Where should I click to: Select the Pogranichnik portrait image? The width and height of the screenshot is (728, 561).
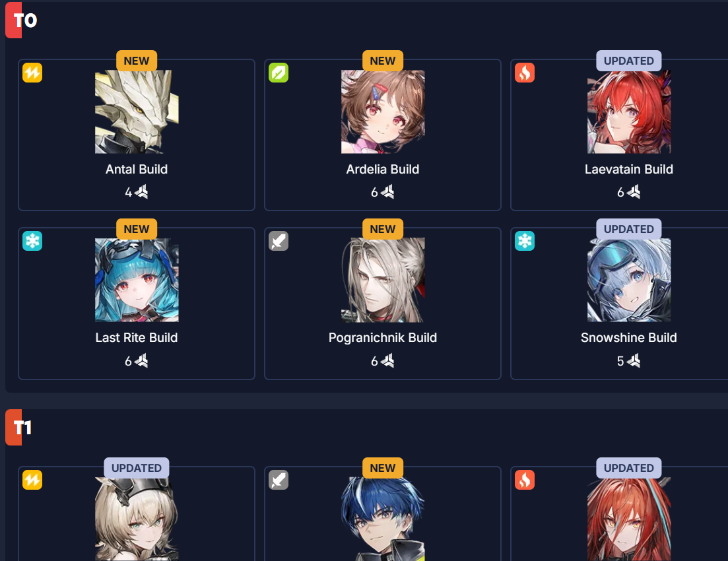pos(383,280)
